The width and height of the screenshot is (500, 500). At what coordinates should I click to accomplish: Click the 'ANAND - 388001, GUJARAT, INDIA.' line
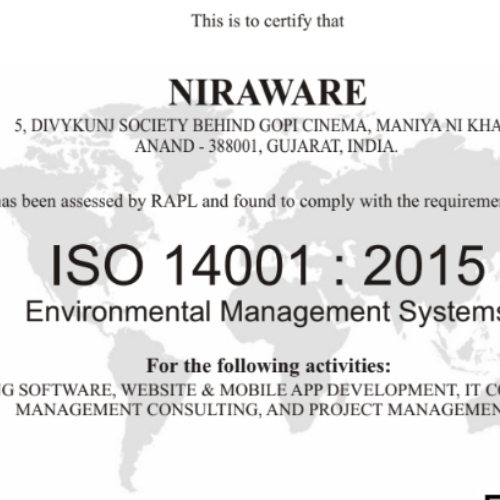(266, 146)
